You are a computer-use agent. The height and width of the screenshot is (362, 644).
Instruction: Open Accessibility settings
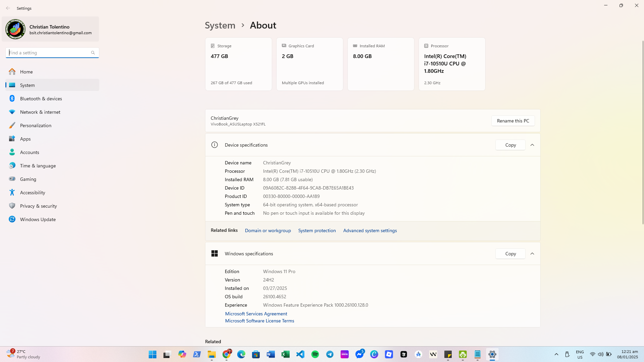pyautogui.click(x=52, y=193)
